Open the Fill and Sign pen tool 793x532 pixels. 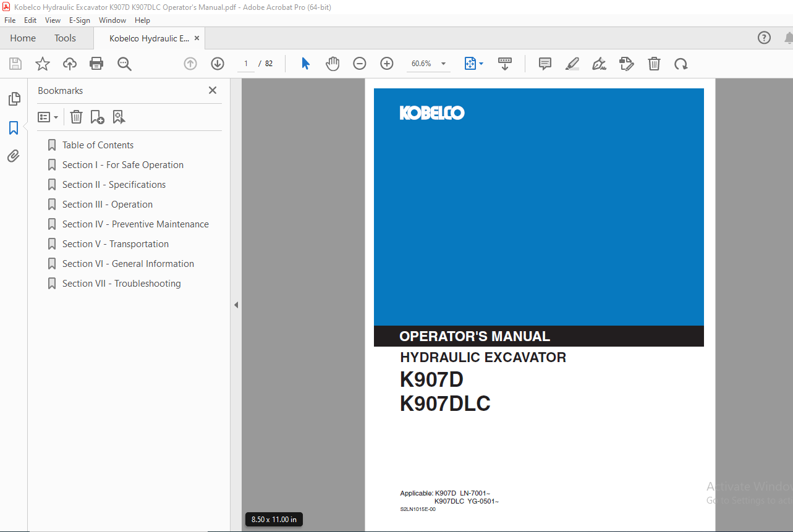click(x=599, y=64)
